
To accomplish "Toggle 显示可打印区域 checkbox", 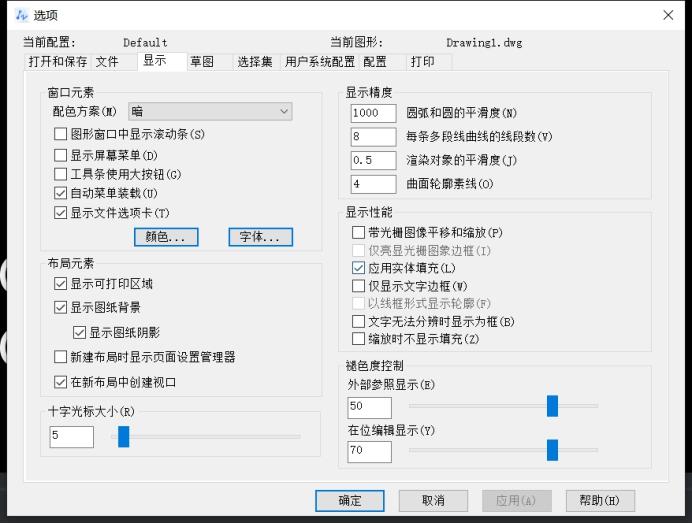I will click(x=60, y=284).
